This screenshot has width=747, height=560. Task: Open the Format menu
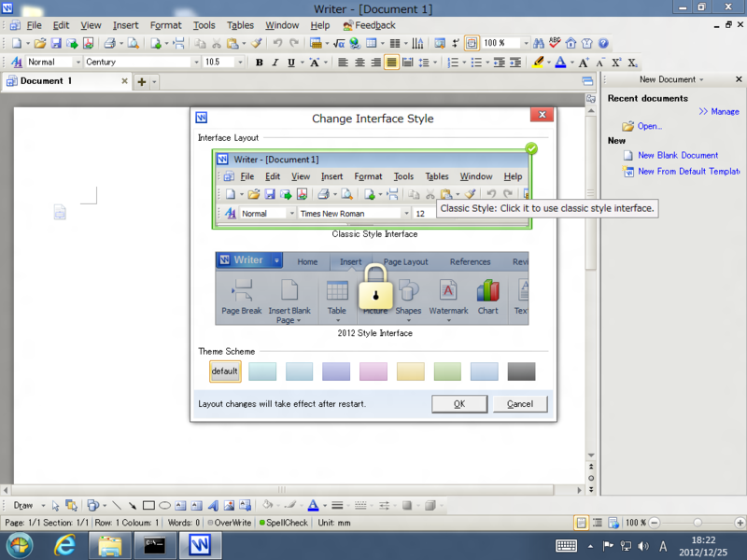(166, 25)
